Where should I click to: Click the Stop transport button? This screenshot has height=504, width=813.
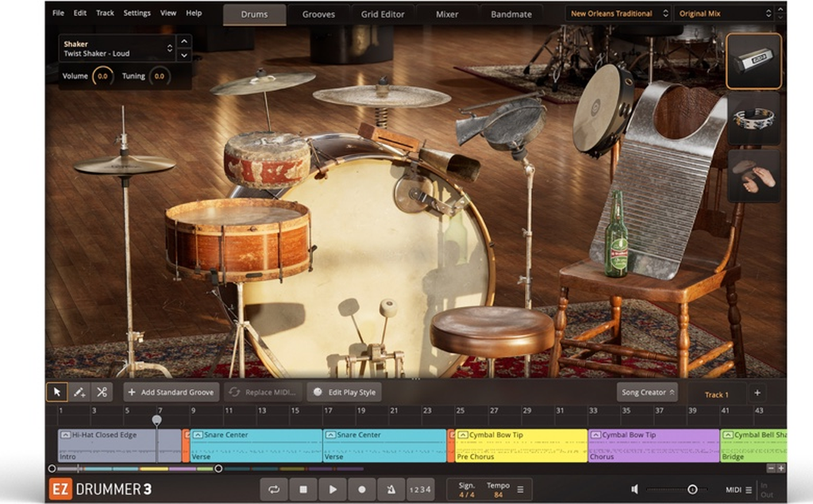point(302,490)
